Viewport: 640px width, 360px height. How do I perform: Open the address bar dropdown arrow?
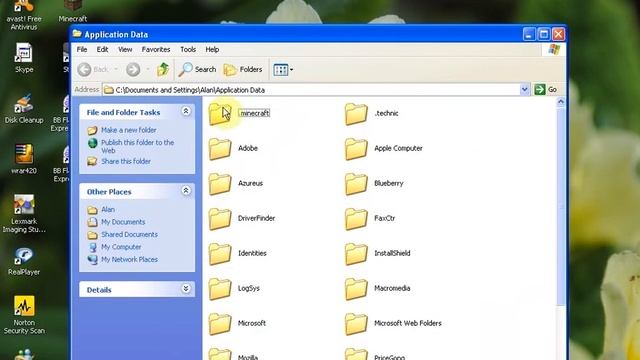click(524, 89)
